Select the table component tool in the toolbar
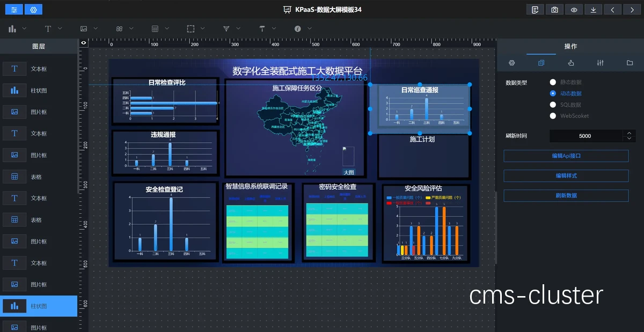This screenshot has height=332, width=644. [x=155, y=28]
